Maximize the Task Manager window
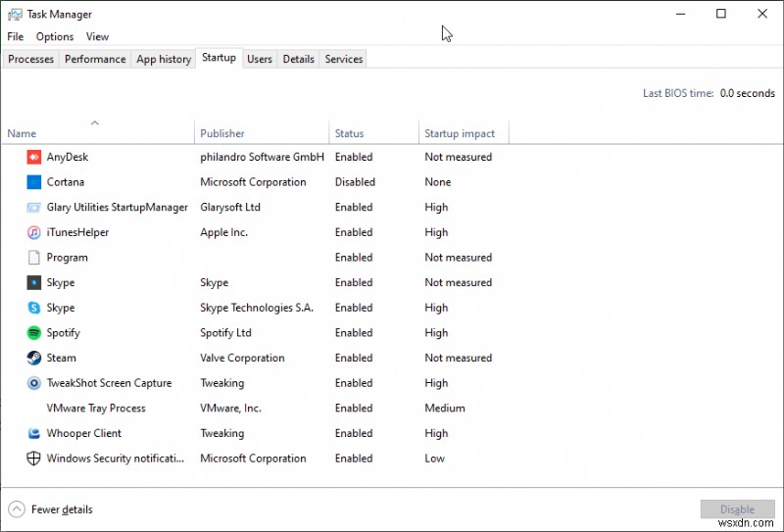784x532 pixels. (x=721, y=14)
